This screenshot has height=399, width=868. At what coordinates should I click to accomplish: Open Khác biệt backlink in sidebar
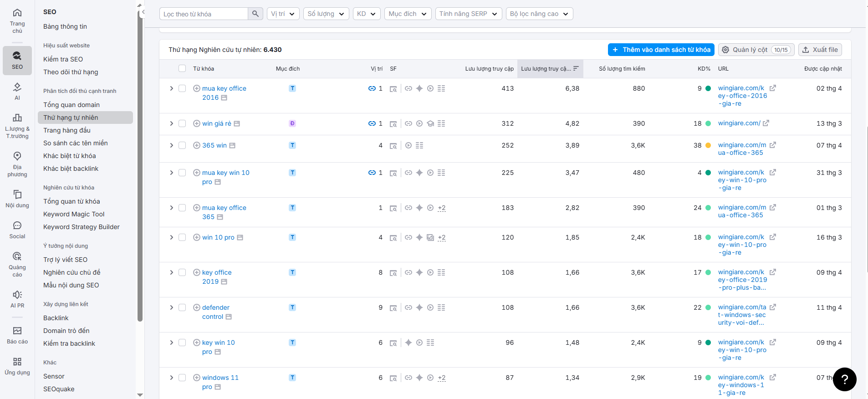tap(71, 169)
